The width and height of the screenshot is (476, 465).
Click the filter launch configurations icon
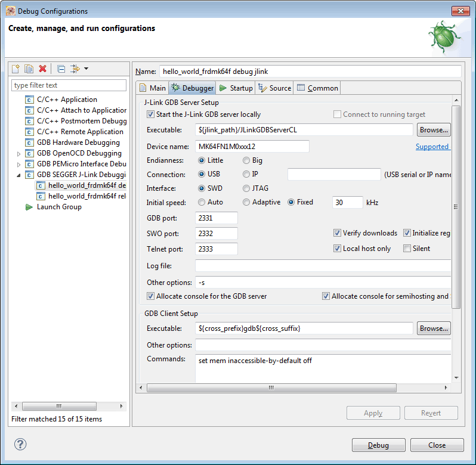click(75, 69)
